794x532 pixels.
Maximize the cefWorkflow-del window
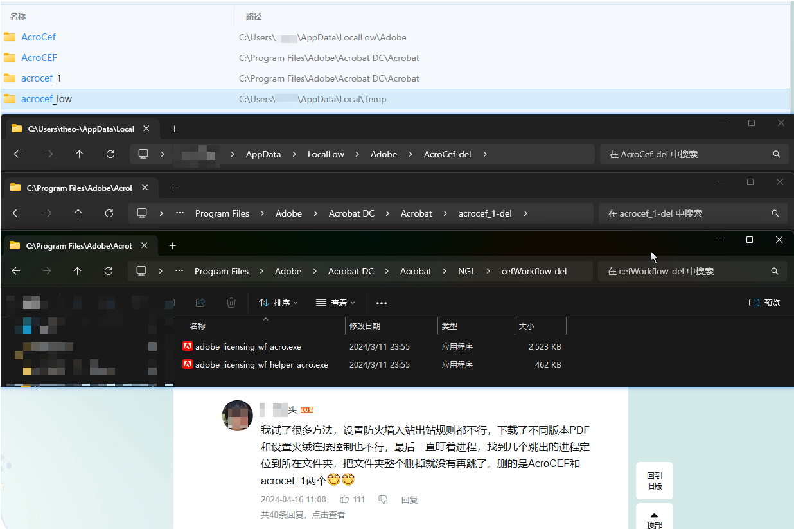click(749, 240)
